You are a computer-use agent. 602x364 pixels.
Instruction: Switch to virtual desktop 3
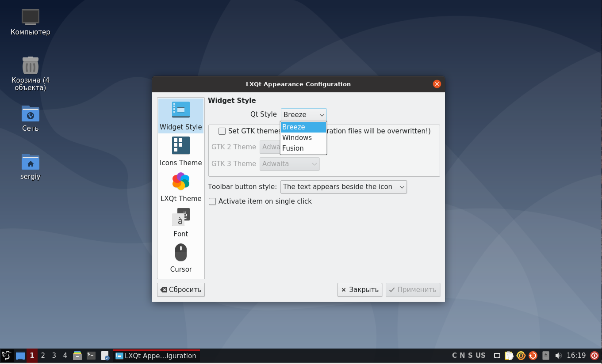point(54,356)
